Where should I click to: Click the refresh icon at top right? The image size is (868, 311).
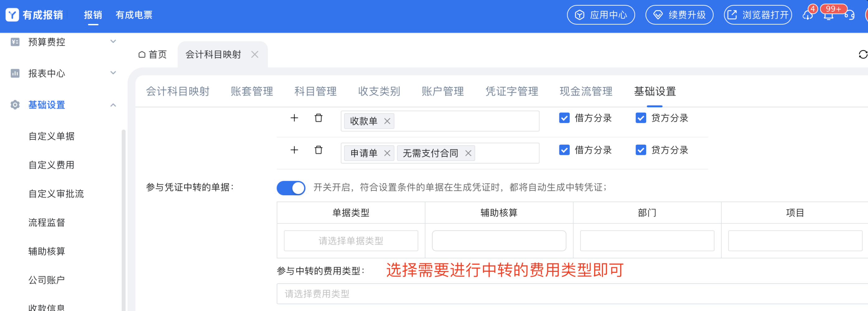tap(863, 55)
